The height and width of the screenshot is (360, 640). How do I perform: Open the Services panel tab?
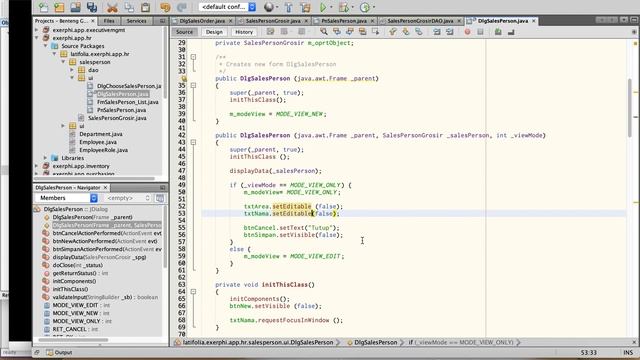coord(136,20)
